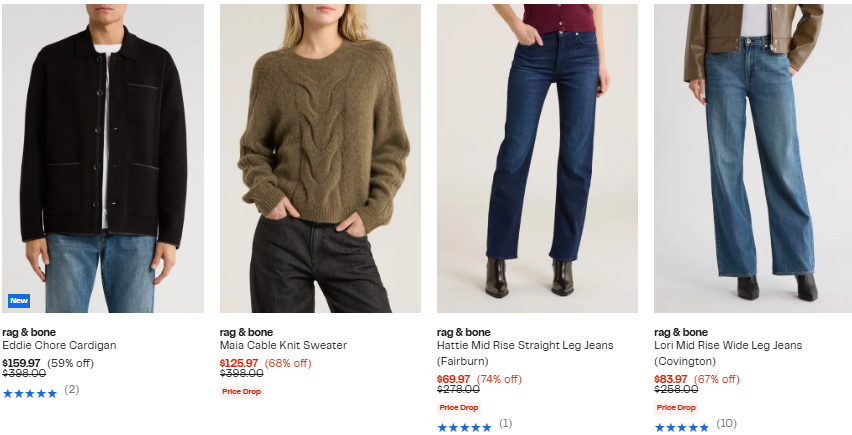Click Price Drop badge under Hattie jeans
852x435 pixels.
[x=459, y=408]
